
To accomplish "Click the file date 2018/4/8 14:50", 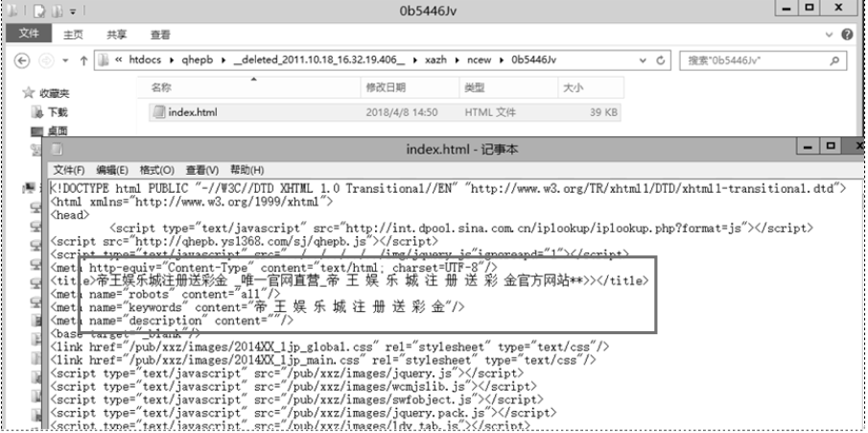I will (401, 112).
